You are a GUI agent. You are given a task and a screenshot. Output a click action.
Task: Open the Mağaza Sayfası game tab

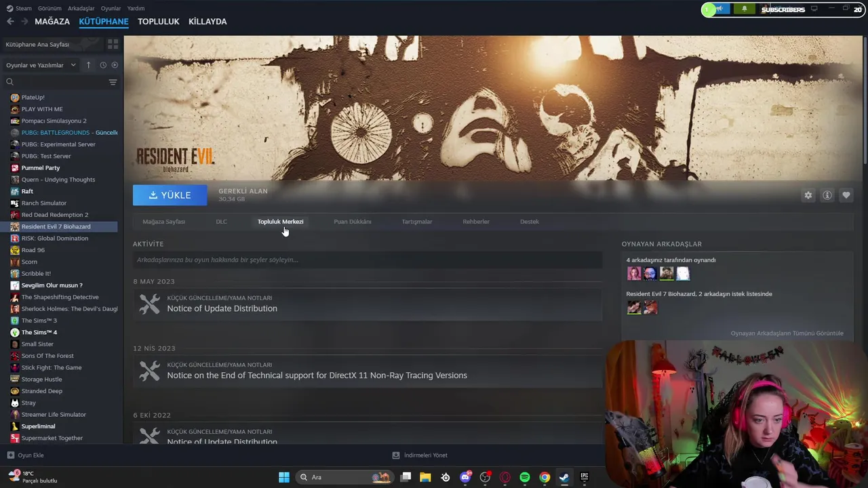(164, 222)
